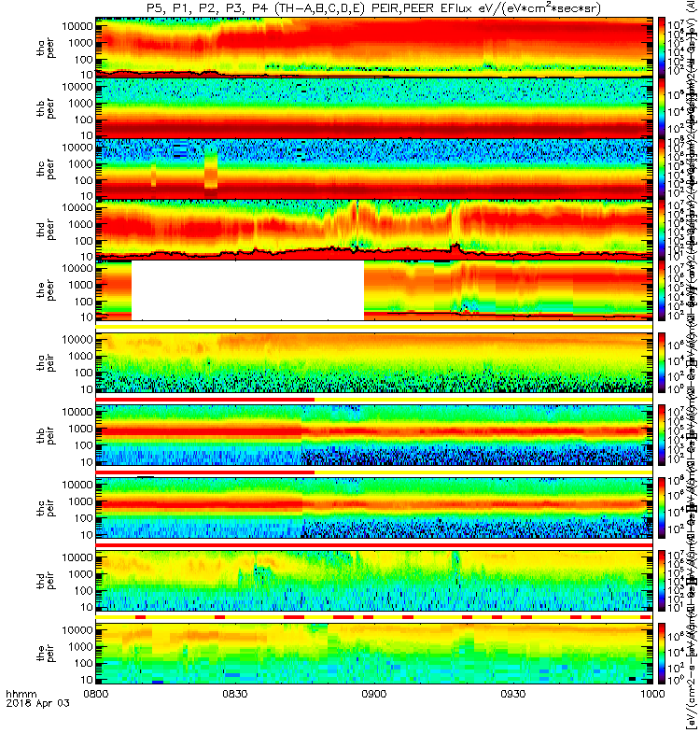Click the 0830 time axis label
Viewport: 700px width, 747px height.
pyautogui.click(x=235, y=694)
